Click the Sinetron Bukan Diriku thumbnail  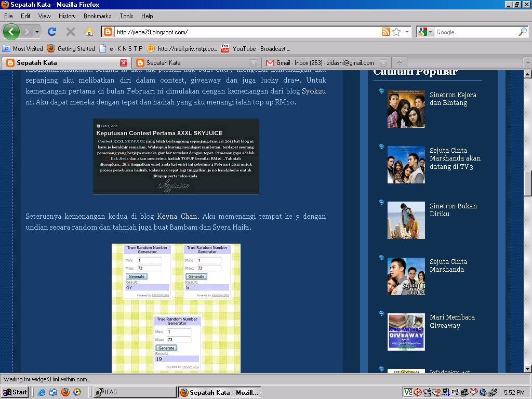(406, 220)
